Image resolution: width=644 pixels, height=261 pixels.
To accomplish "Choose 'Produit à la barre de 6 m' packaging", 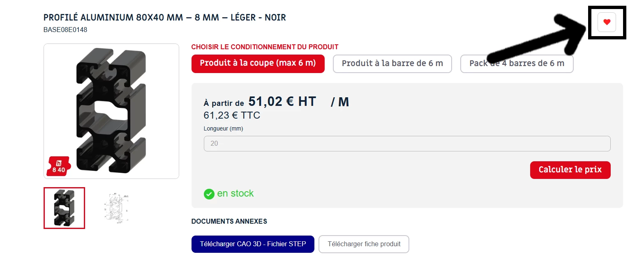I will coord(392,64).
